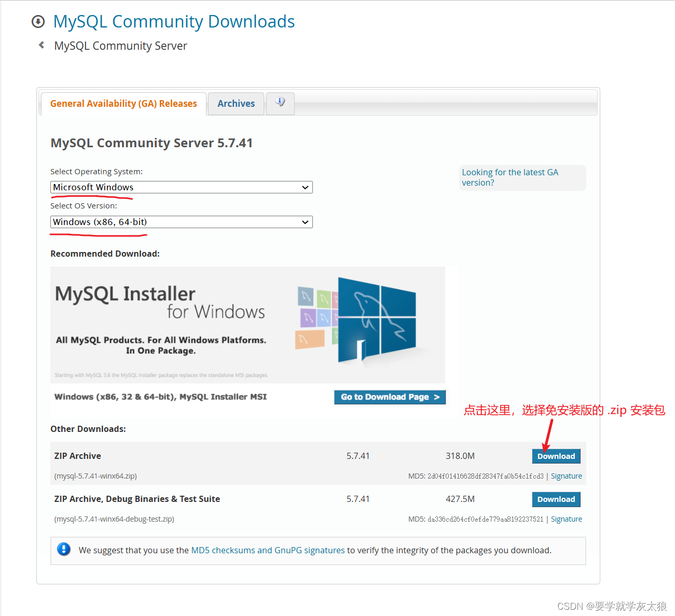Click the blue info icon in suggestion box

64,549
